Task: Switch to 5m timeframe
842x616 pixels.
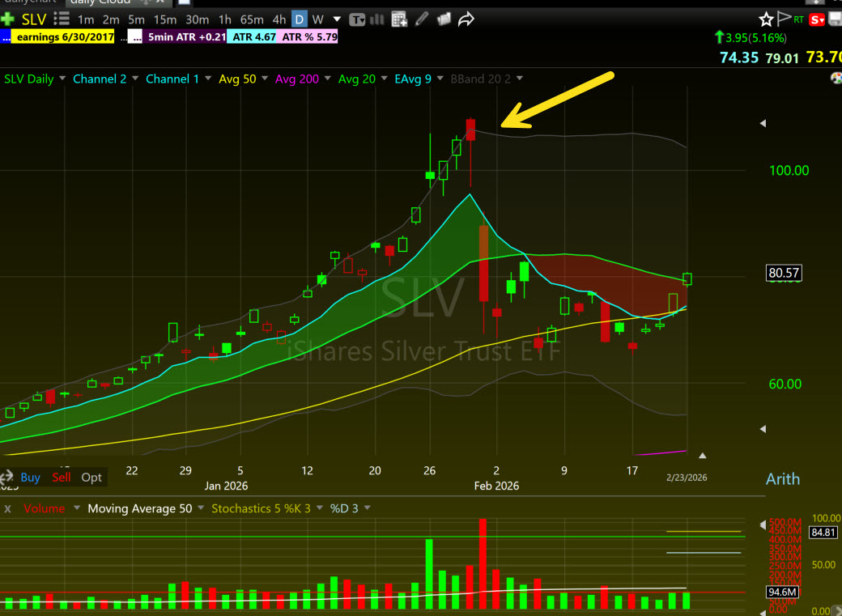Action: click(x=136, y=20)
